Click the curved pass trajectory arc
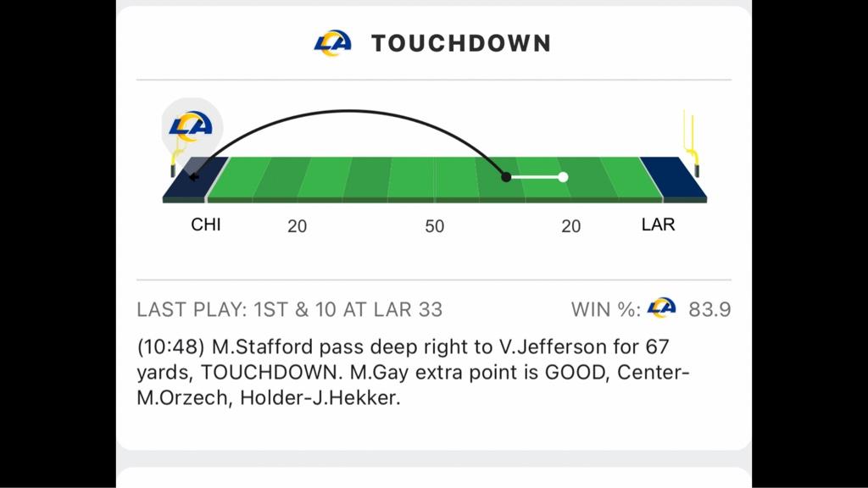Screen dimensions: 868x488 click(348, 111)
